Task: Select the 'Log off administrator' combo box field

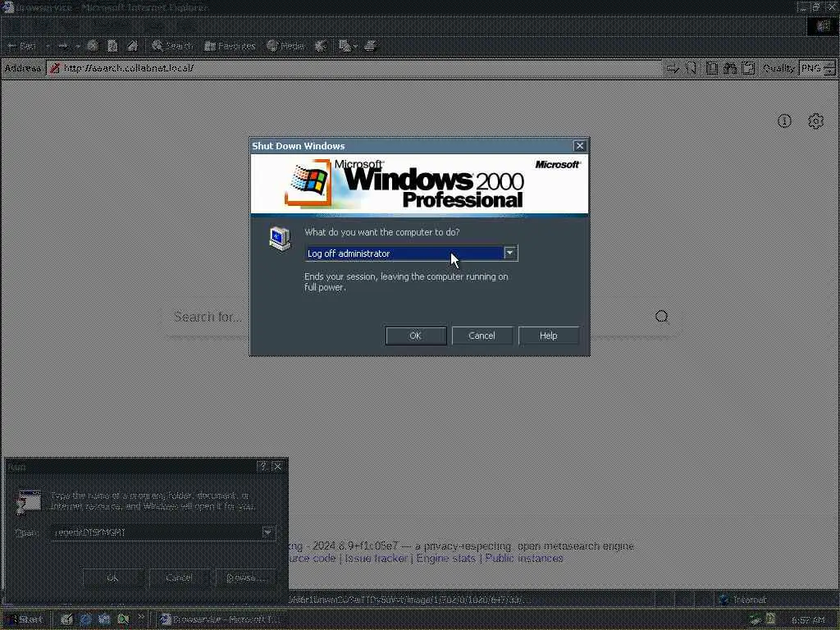Action: click(411, 253)
